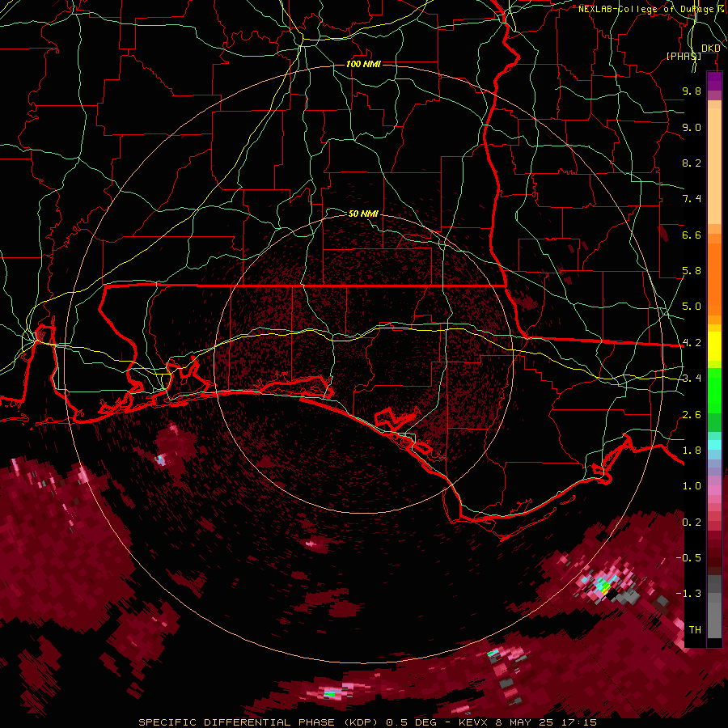Click the 8 MAY 25 17:15 timestamp
Viewport: 728px width, 728px height.
(546, 722)
